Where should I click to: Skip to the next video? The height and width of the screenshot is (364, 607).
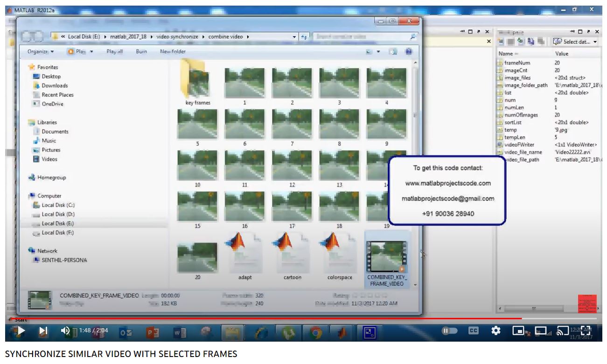[x=43, y=331]
